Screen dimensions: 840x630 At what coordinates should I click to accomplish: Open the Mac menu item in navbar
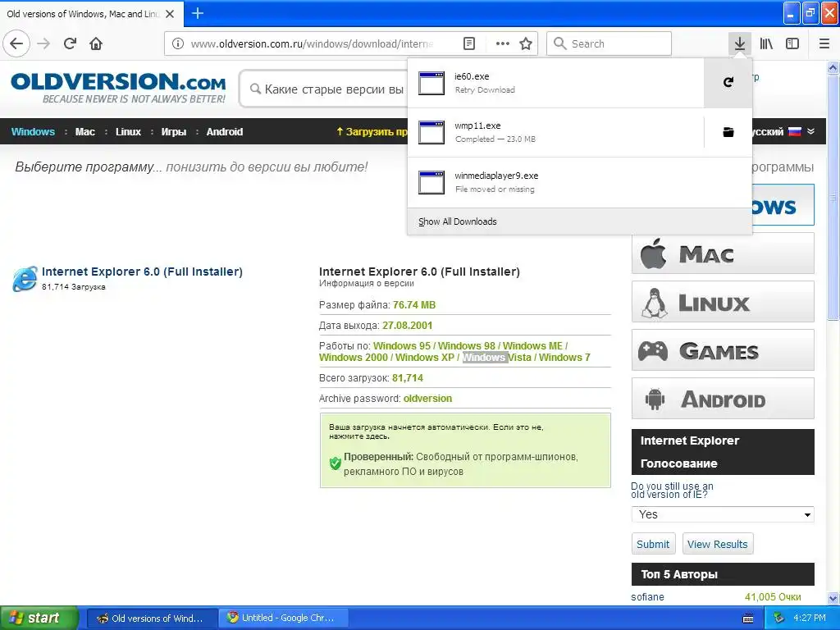(x=84, y=132)
